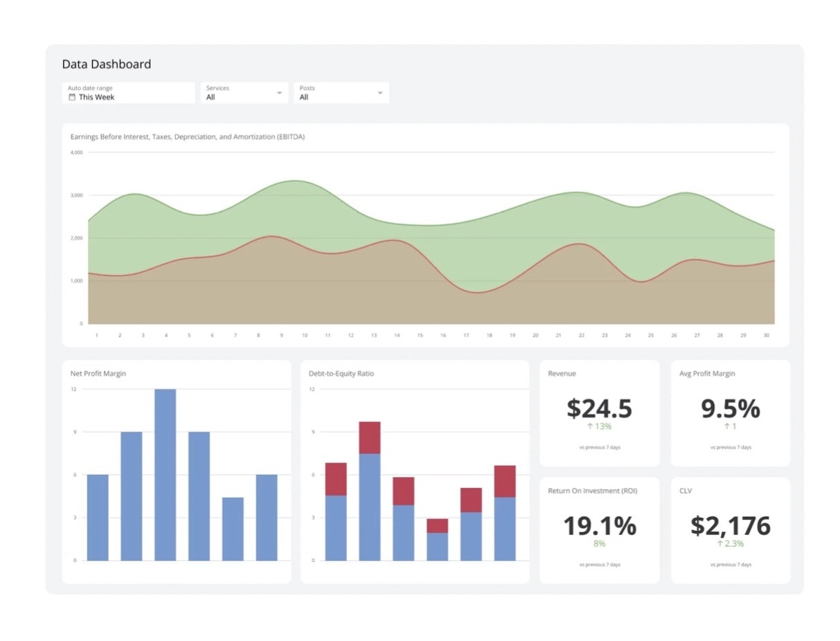
Task: Click the EBITDA chart title text
Action: pyautogui.click(x=188, y=137)
